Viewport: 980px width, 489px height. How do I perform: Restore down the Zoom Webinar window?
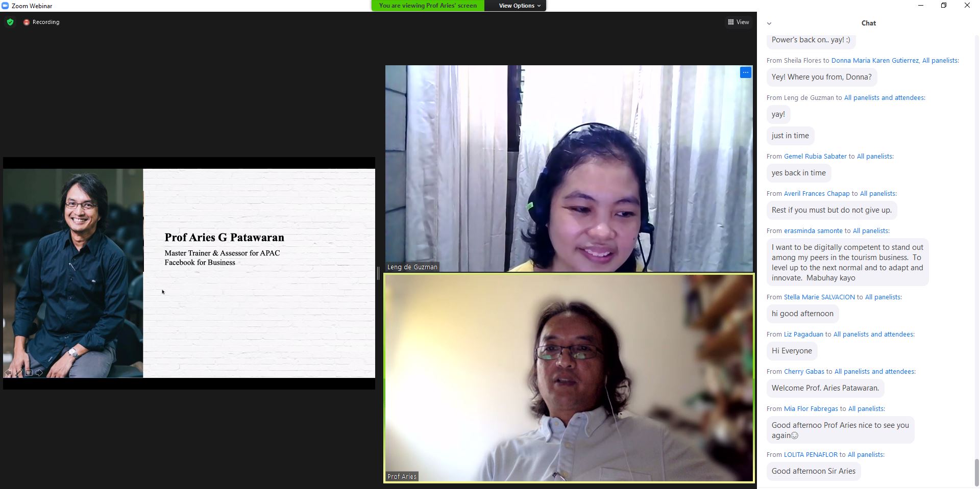(x=944, y=6)
